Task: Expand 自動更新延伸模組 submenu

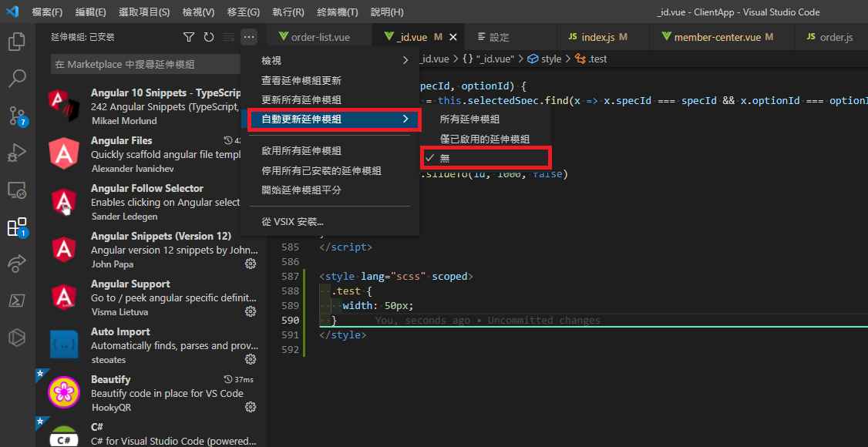Action: (x=333, y=119)
